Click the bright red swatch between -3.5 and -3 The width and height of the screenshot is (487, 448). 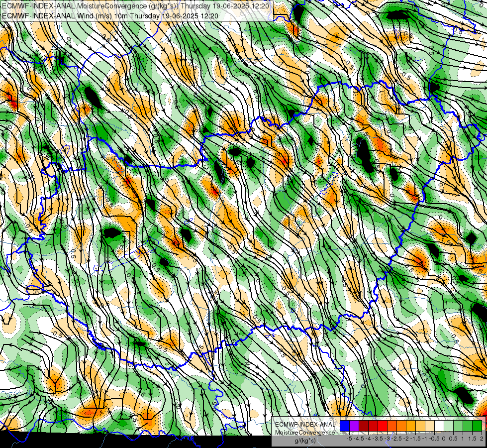[383, 426]
